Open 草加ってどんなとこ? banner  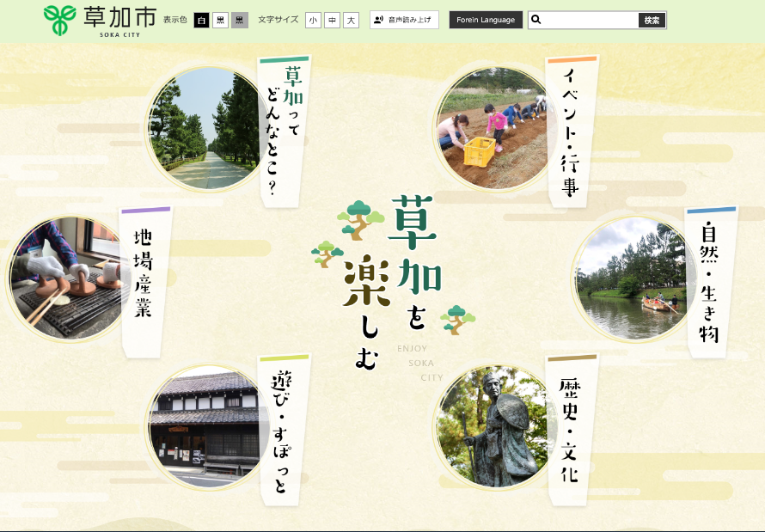[x=284, y=131]
